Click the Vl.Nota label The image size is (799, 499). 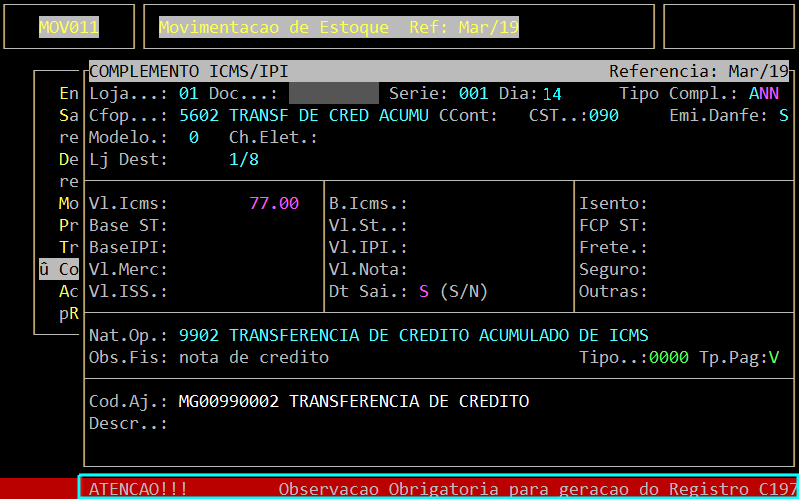tap(368, 269)
